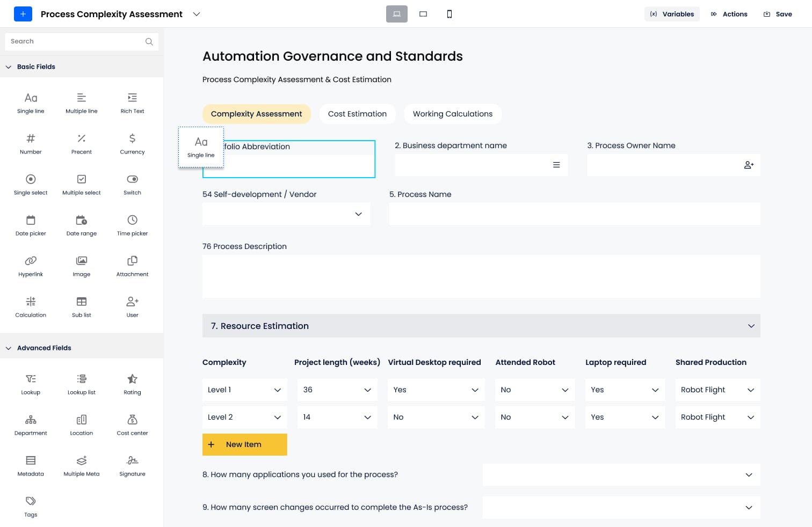Switch to the Cost Estimation tab
The width and height of the screenshot is (812, 527).
pos(357,114)
